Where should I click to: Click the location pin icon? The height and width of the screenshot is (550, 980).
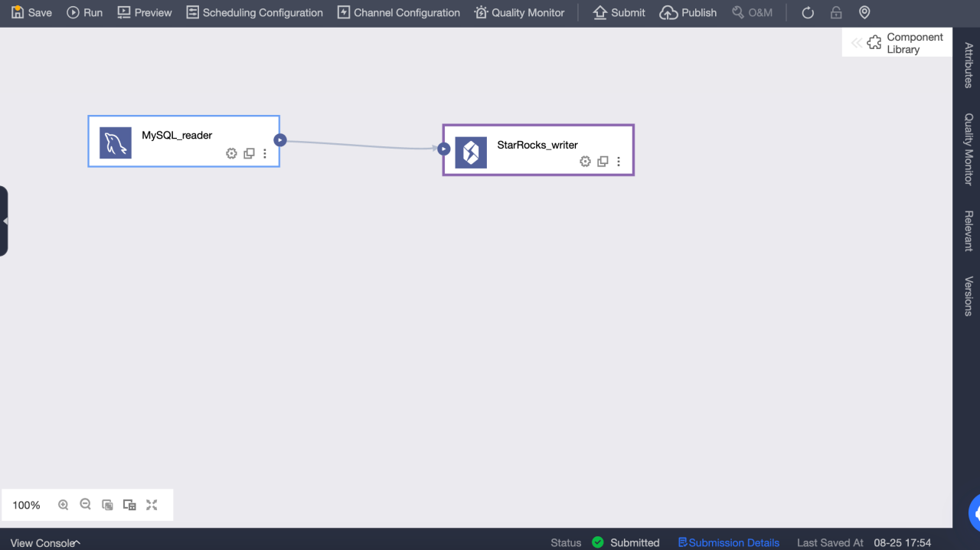(864, 13)
